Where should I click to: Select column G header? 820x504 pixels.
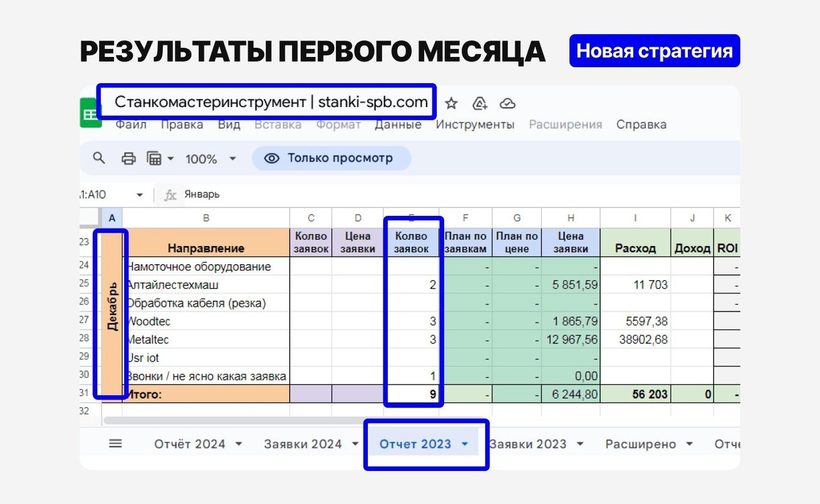pos(517,217)
